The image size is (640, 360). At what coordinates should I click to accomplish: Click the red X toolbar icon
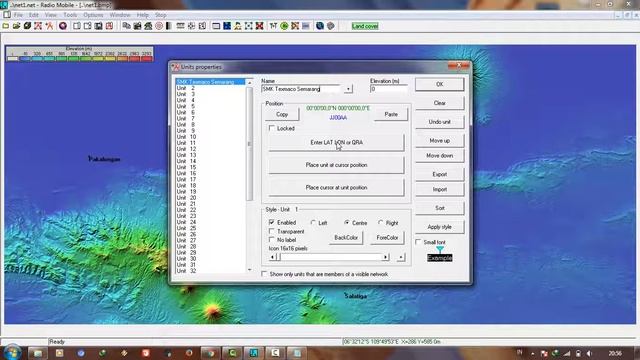[259, 26]
